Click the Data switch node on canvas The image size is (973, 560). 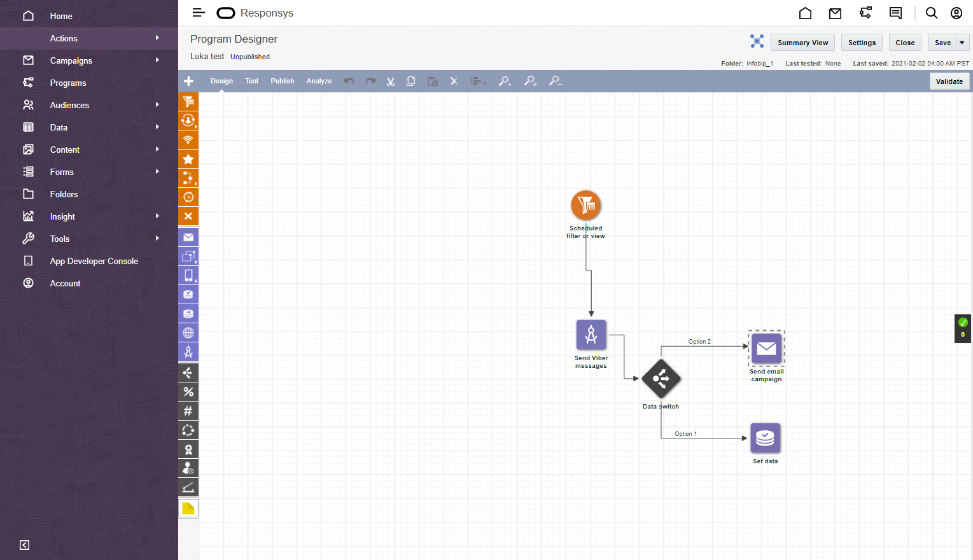(661, 379)
